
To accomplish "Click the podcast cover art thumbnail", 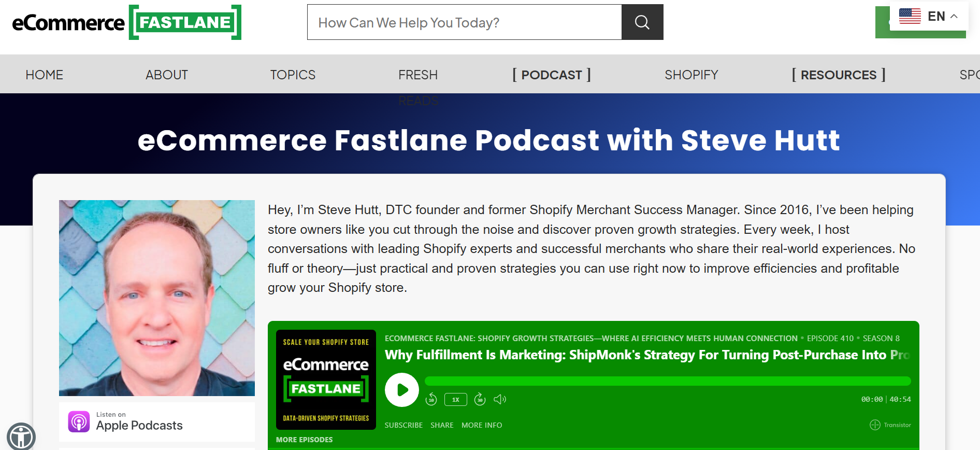I will [326, 379].
